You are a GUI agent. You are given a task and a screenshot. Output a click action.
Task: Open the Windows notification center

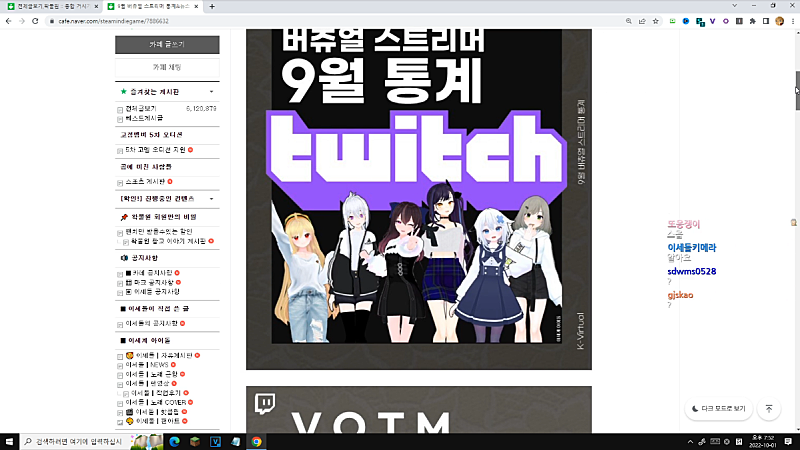pos(788,442)
